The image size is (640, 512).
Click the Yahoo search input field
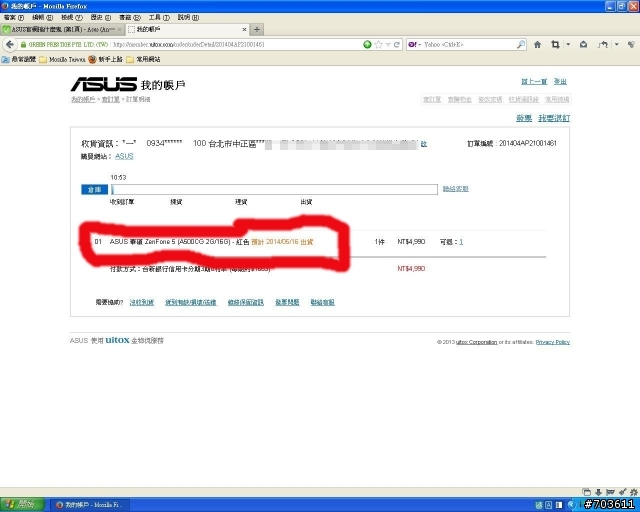point(469,45)
